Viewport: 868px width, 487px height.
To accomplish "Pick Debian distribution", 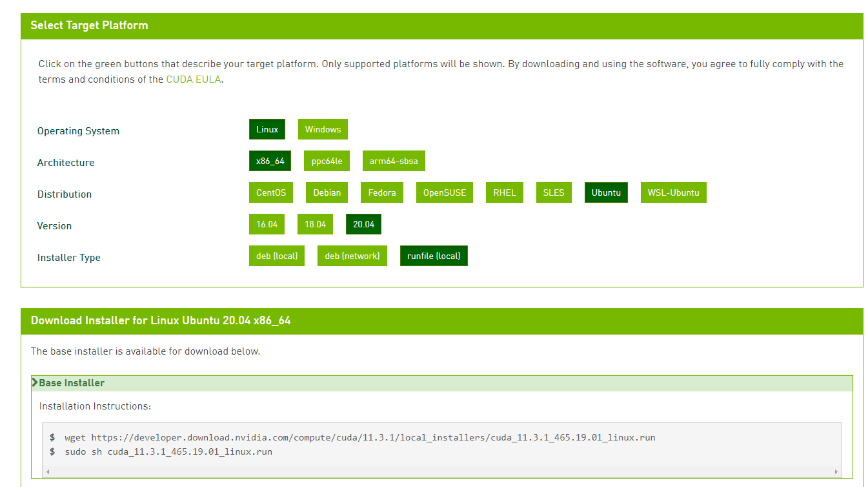I will (x=327, y=192).
